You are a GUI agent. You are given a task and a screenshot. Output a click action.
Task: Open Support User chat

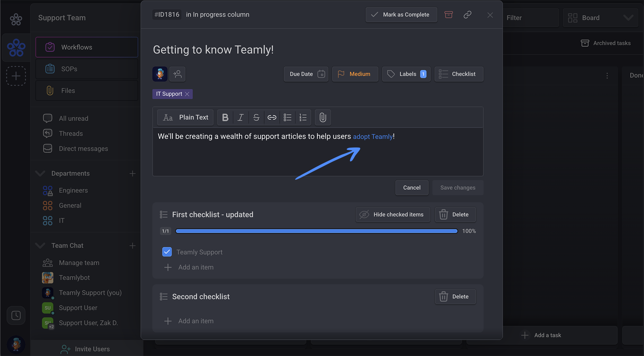coord(78,308)
